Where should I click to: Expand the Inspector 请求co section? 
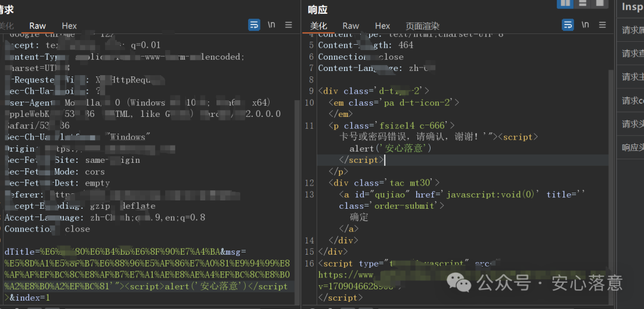[x=633, y=100]
